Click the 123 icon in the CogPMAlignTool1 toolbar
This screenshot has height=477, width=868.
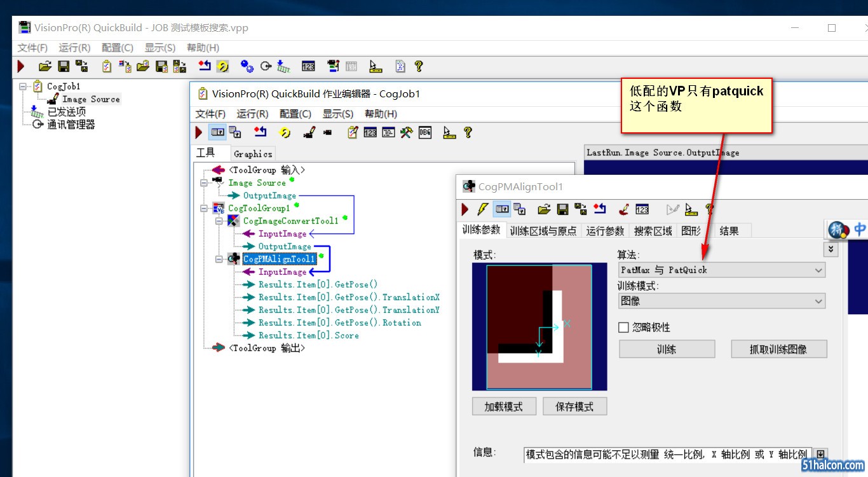tap(642, 209)
